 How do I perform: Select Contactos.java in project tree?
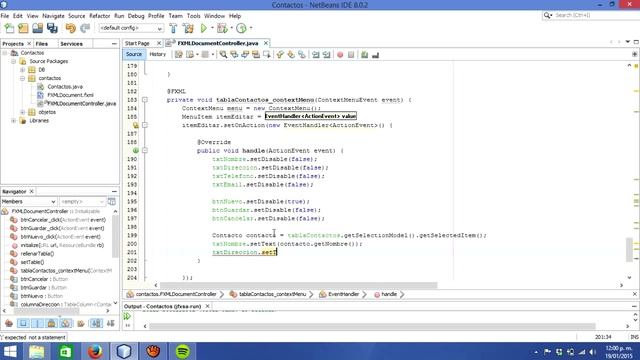(65, 87)
